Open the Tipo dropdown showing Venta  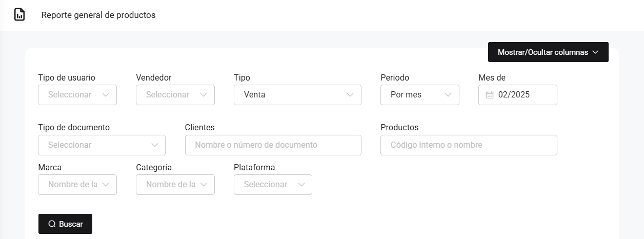point(297,95)
